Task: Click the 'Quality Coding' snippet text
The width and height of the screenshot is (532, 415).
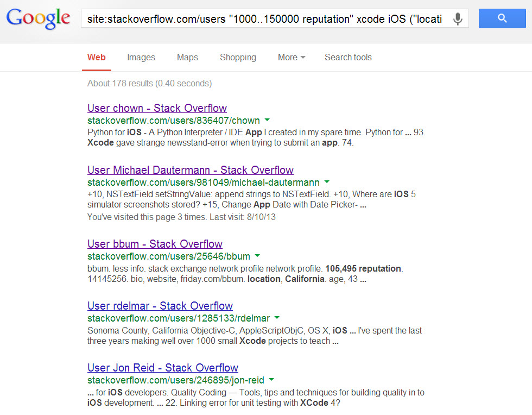Action: (x=199, y=393)
